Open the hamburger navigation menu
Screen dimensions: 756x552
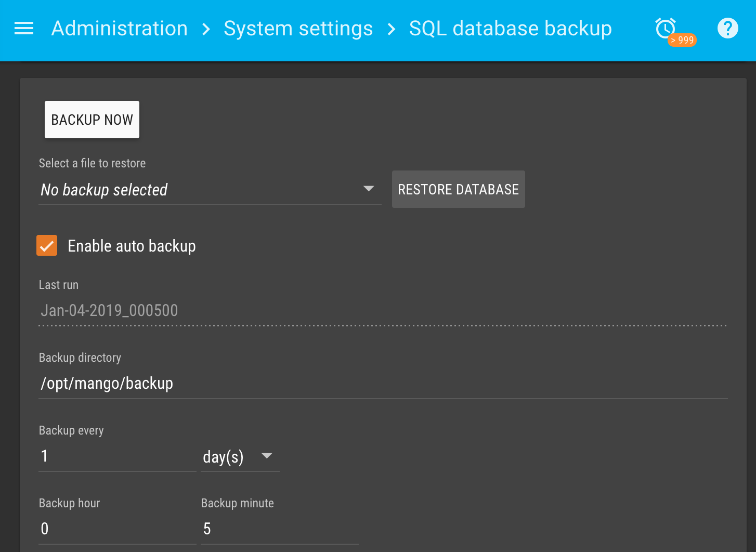(x=24, y=29)
